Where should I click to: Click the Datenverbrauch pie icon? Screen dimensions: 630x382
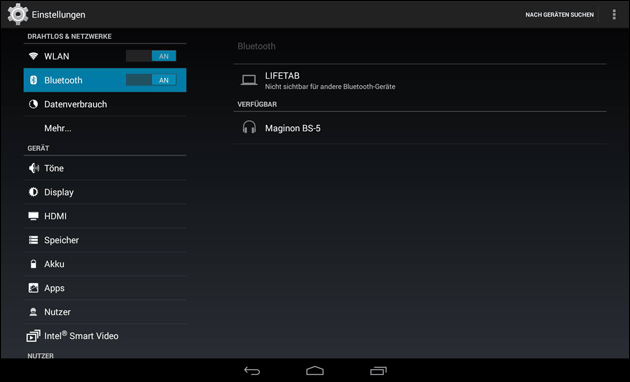(x=33, y=104)
